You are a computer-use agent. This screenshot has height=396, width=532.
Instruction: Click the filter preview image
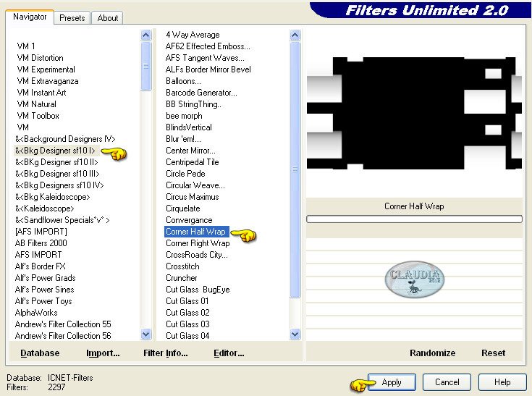tap(414, 114)
